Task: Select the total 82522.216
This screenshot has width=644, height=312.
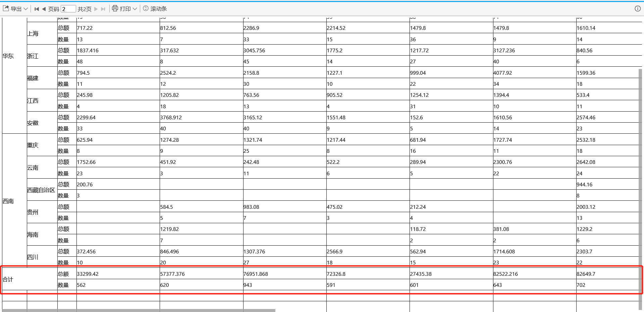Action: point(506,274)
